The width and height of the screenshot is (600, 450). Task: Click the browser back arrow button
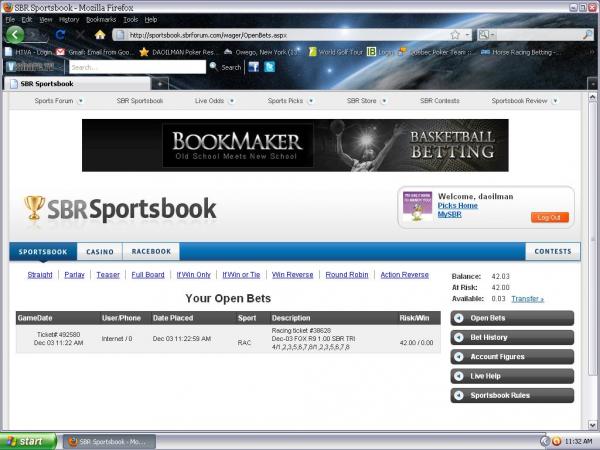click(x=16, y=35)
